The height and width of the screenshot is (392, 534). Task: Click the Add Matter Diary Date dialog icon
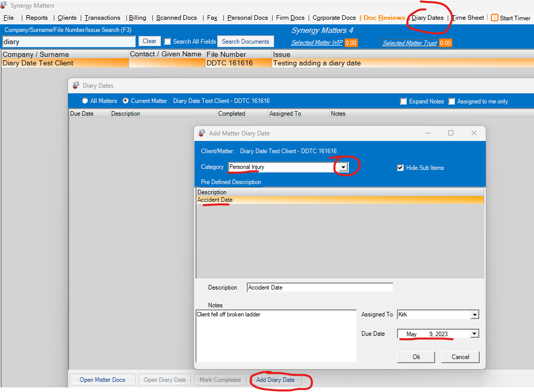[x=202, y=133]
